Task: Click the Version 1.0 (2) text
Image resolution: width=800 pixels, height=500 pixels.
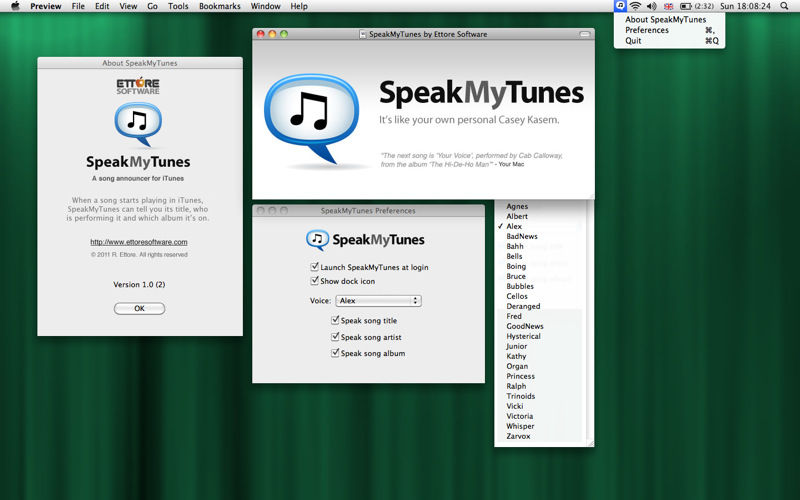Action: (139, 284)
